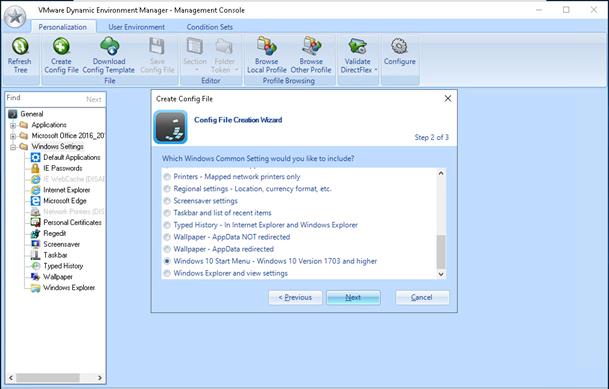Expand the Applications folder
Screen dimensions: 609x389
pyautogui.click(x=13, y=125)
